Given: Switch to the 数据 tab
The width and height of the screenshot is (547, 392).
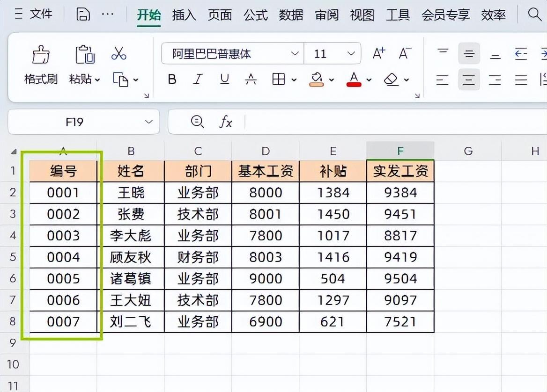Looking at the screenshot, I should pos(291,15).
